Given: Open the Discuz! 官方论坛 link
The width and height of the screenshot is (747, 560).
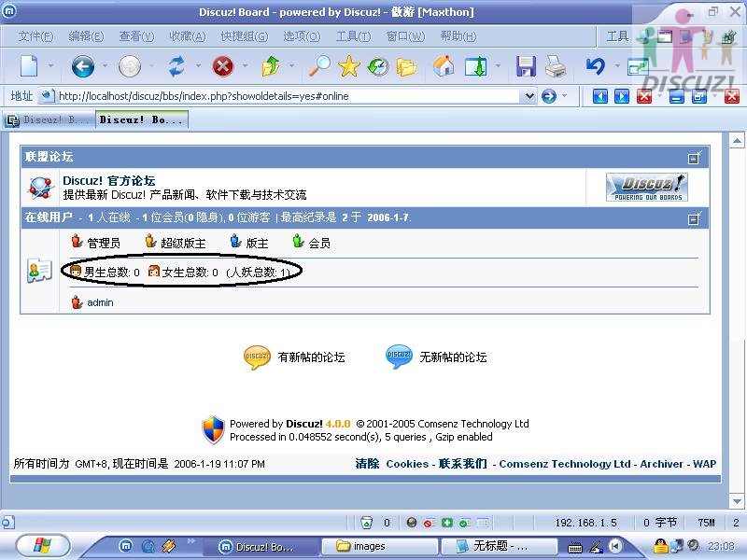Looking at the screenshot, I should (x=108, y=181).
